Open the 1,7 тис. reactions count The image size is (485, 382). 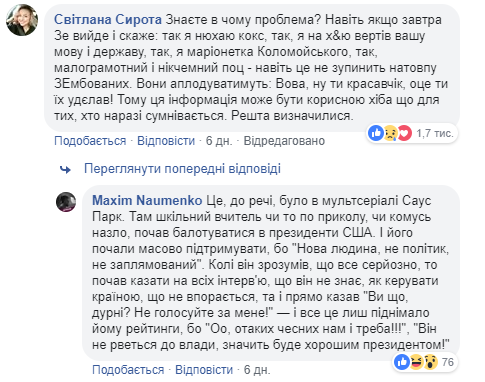[x=435, y=133]
